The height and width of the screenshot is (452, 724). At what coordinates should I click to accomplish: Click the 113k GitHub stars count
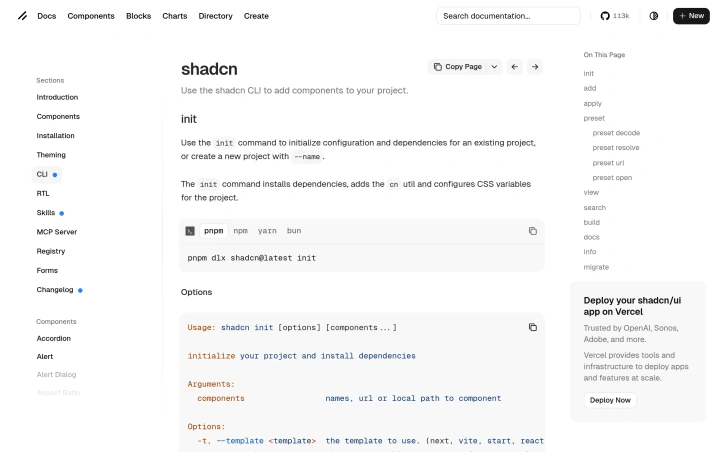pos(621,16)
